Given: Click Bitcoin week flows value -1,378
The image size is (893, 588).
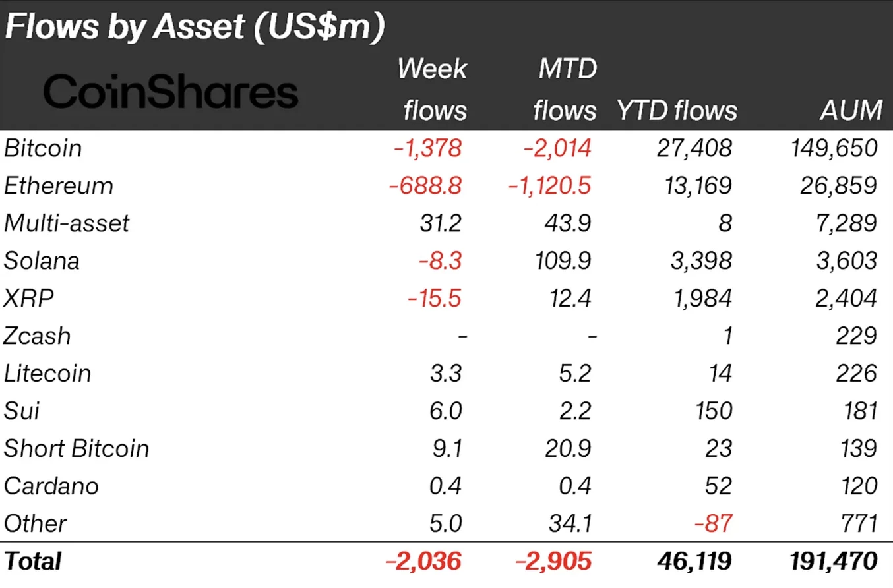Looking at the screenshot, I should coord(427,148).
